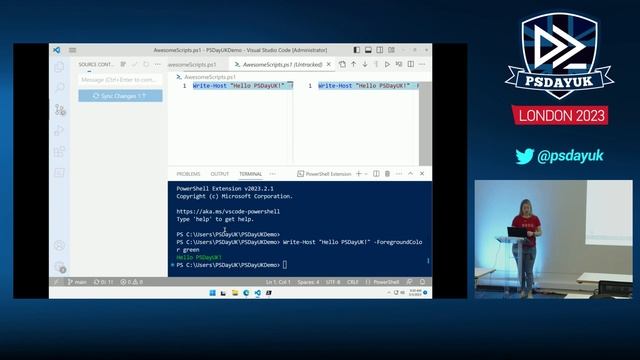Focus the commit message input box

[x=120, y=80]
